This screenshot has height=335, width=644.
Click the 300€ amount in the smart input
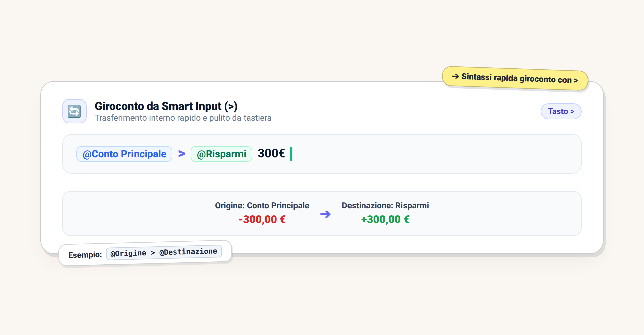pos(271,153)
